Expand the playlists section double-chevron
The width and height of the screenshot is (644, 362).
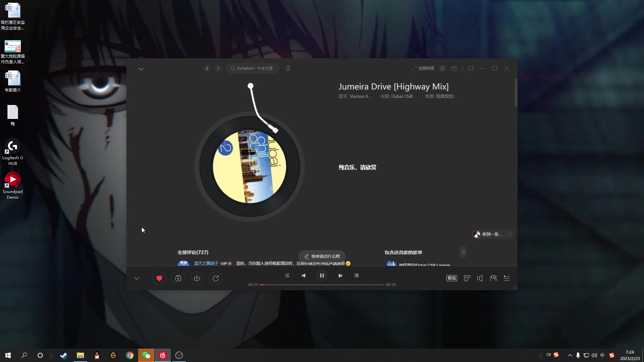coord(463,252)
